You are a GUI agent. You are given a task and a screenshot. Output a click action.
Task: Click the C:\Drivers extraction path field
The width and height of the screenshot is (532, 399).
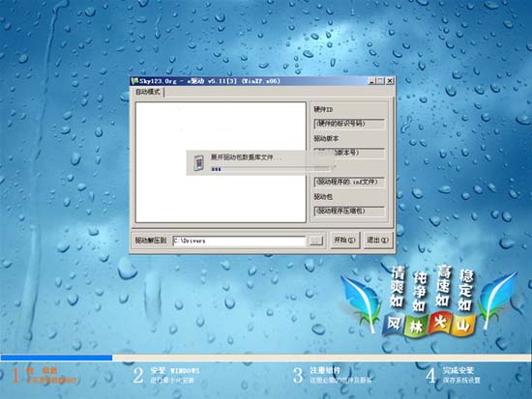(239, 241)
